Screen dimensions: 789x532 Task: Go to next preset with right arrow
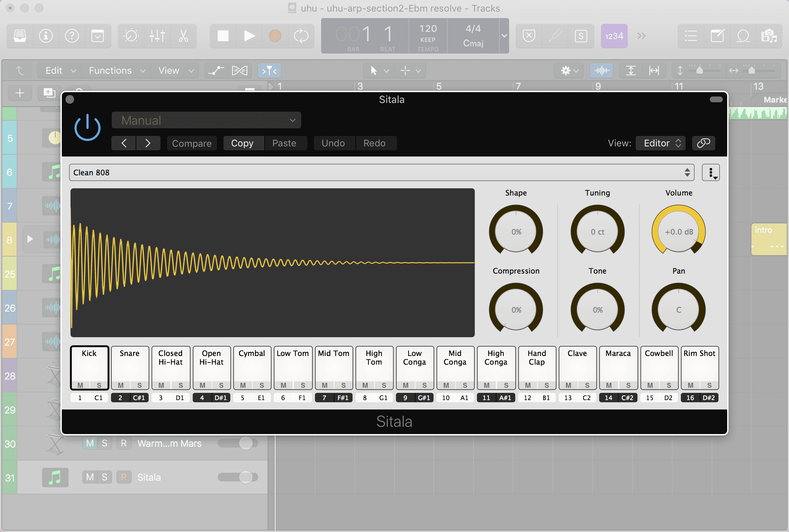point(148,143)
